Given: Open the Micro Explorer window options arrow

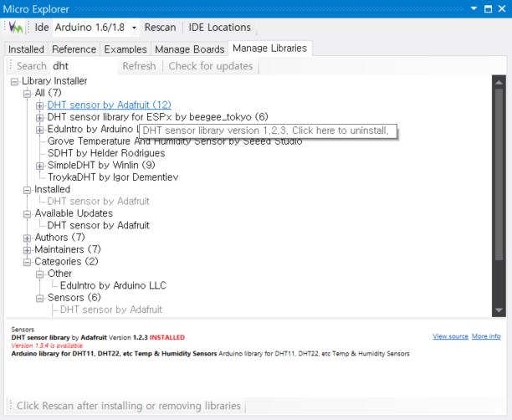Looking at the screenshot, I should pos(474,8).
